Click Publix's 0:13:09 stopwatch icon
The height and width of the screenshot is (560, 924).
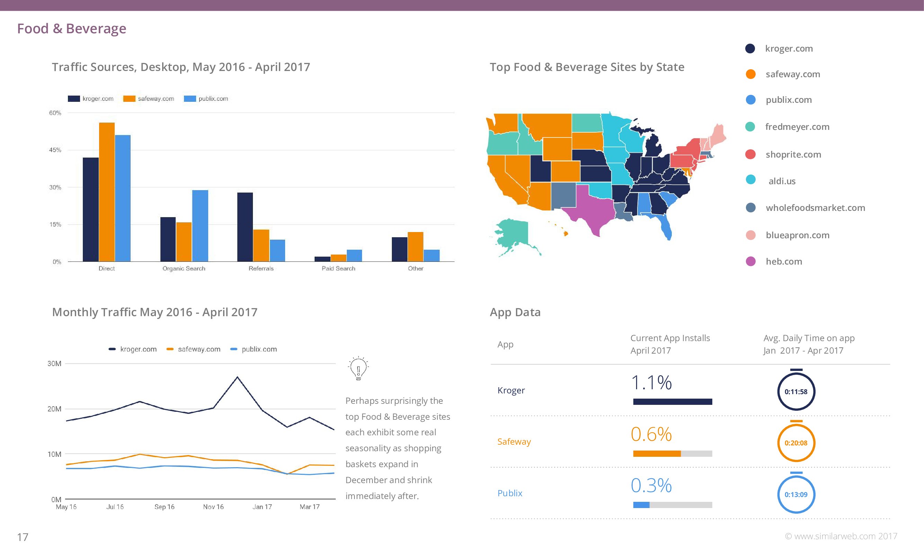796,494
